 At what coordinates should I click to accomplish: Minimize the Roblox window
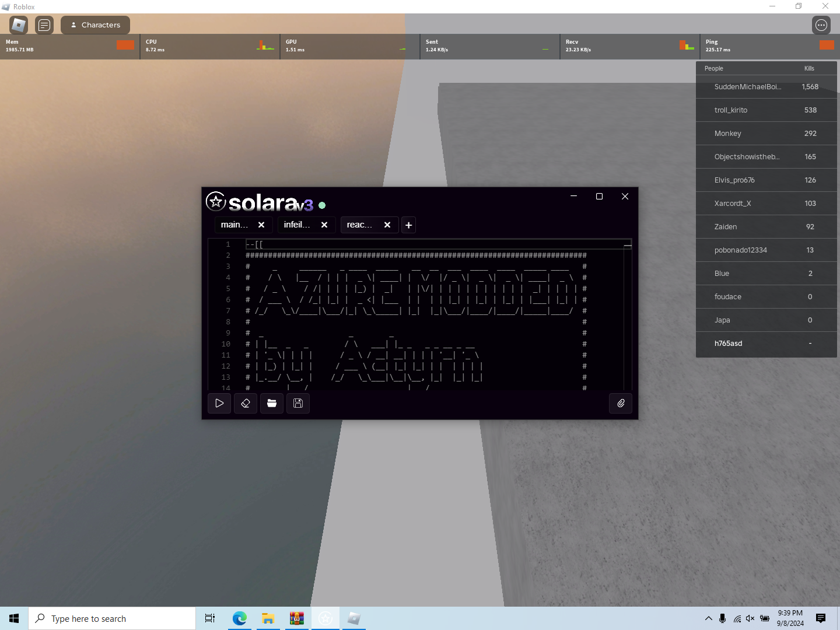(x=772, y=6)
